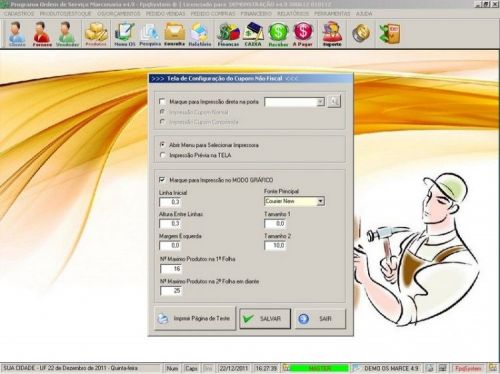
Task: Click the Margem Esquerda input field
Action: pyautogui.click(x=170, y=245)
